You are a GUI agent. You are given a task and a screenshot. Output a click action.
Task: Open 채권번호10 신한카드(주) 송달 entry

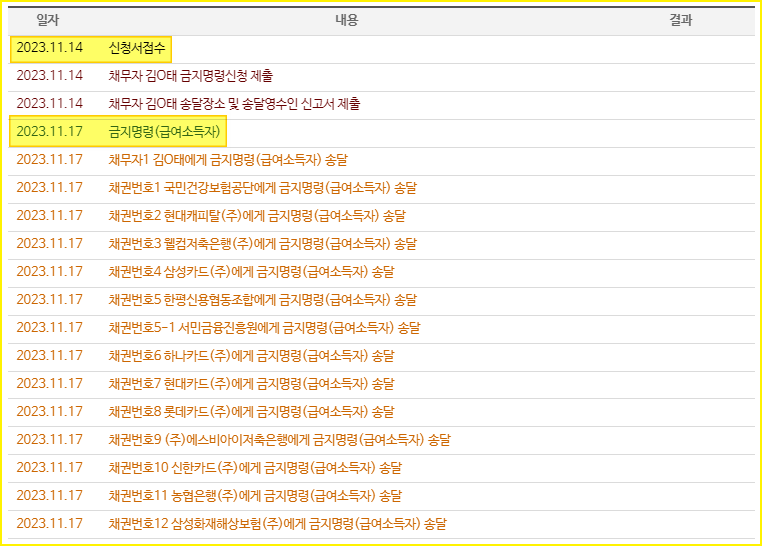tap(255, 468)
